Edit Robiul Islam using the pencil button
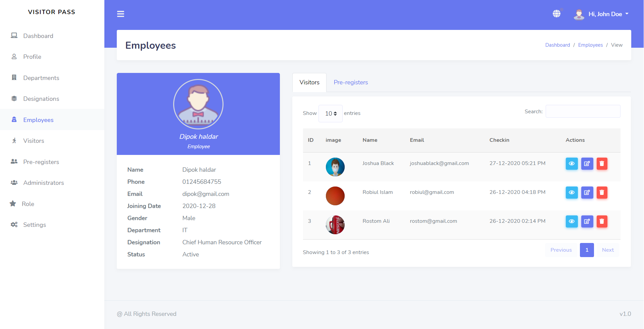 pyautogui.click(x=587, y=193)
